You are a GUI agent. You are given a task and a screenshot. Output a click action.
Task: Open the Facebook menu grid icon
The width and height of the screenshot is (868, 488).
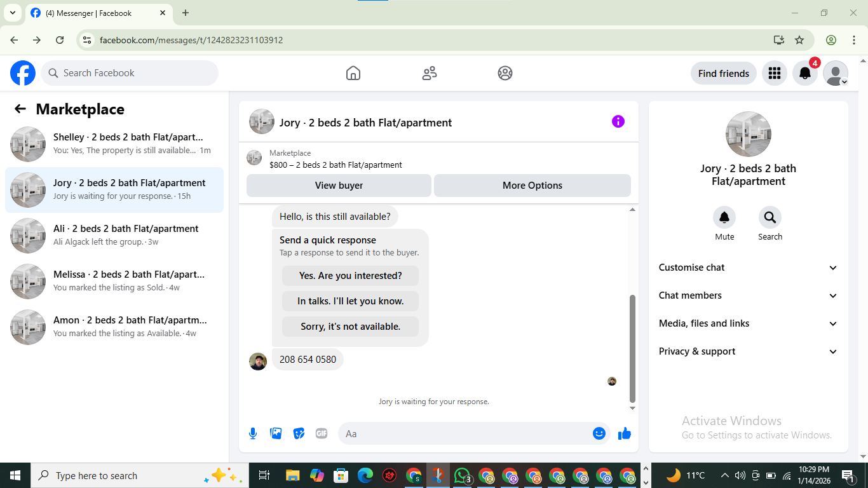(x=774, y=73)
